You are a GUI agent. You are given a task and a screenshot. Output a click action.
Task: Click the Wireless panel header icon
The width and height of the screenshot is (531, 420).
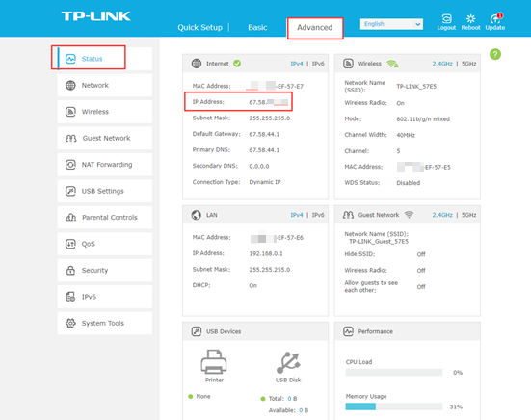(348, 64)
